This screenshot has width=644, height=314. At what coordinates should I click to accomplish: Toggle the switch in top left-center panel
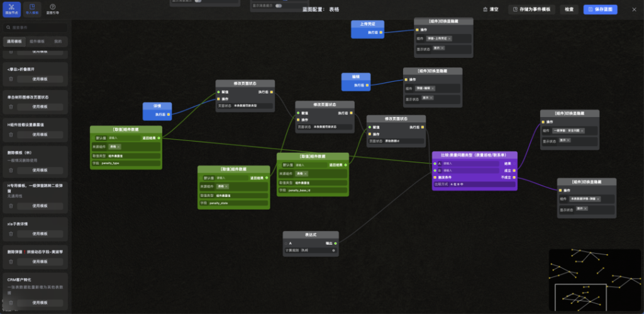coord(199,1)
